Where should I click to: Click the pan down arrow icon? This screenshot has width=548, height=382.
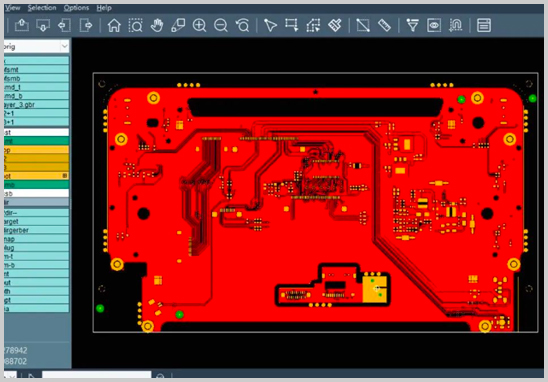[43, 25]
